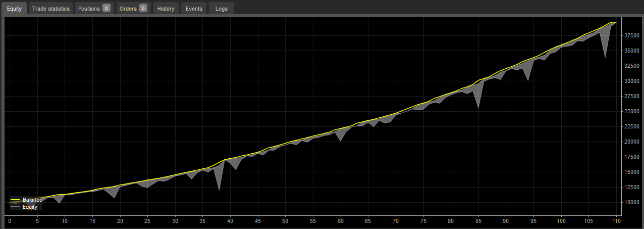Click the 0 label on the horizontal axis
The height and width of the screenshot is (229, 644).
click(10, 221)
